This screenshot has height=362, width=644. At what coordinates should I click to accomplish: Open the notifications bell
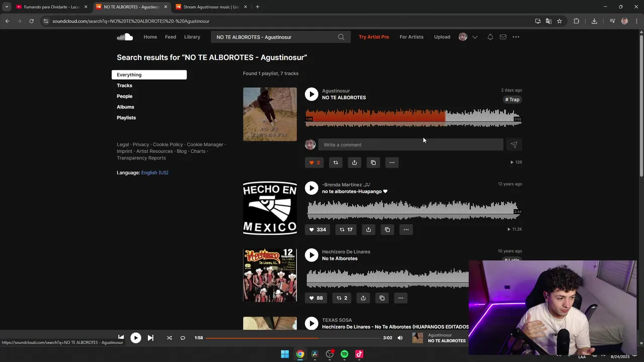tap(490, 37)
